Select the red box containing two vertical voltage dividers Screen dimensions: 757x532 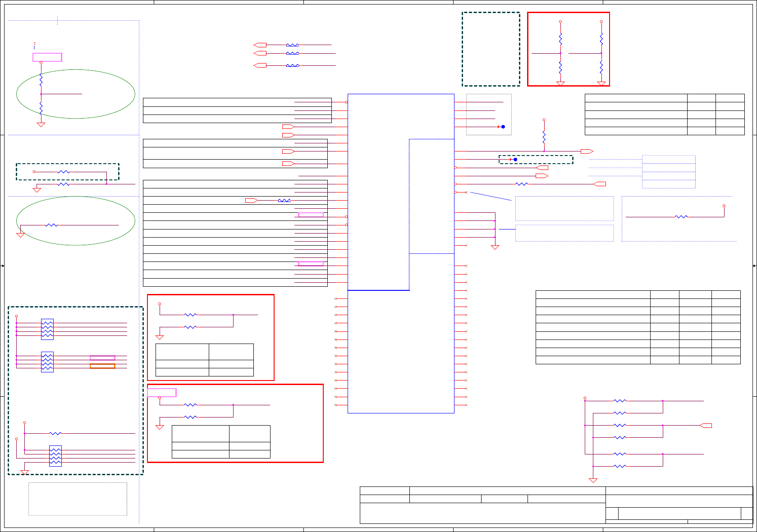(x=569, y=49)
